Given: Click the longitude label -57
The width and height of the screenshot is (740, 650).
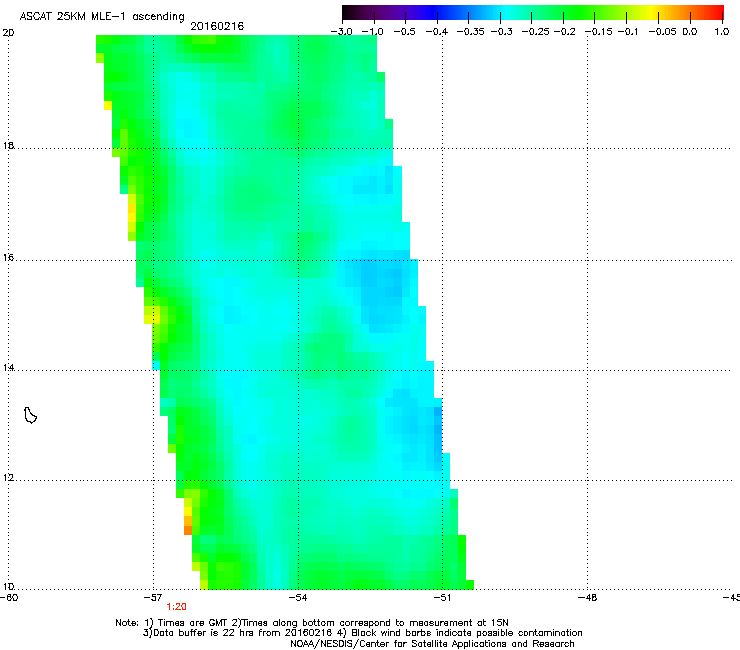Looking at the screenshot, I should [x=153, y=598].
